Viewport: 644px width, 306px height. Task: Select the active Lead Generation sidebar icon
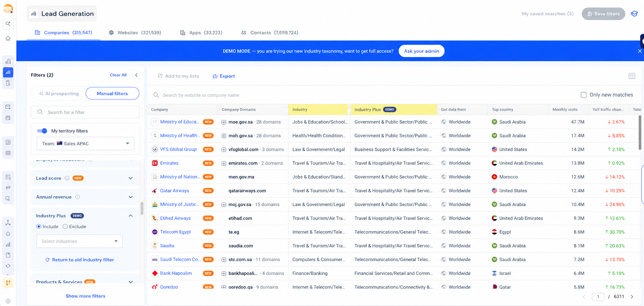(8, 72)
